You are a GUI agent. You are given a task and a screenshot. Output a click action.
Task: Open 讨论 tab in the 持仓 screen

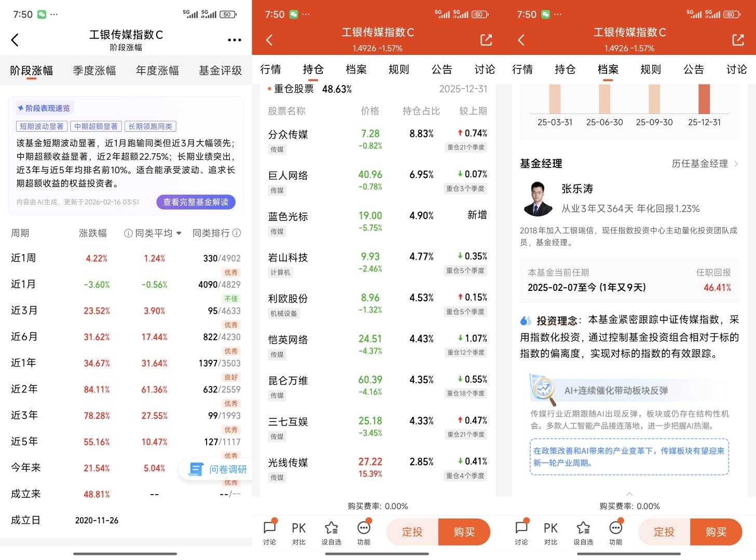[x=485, y=69]
